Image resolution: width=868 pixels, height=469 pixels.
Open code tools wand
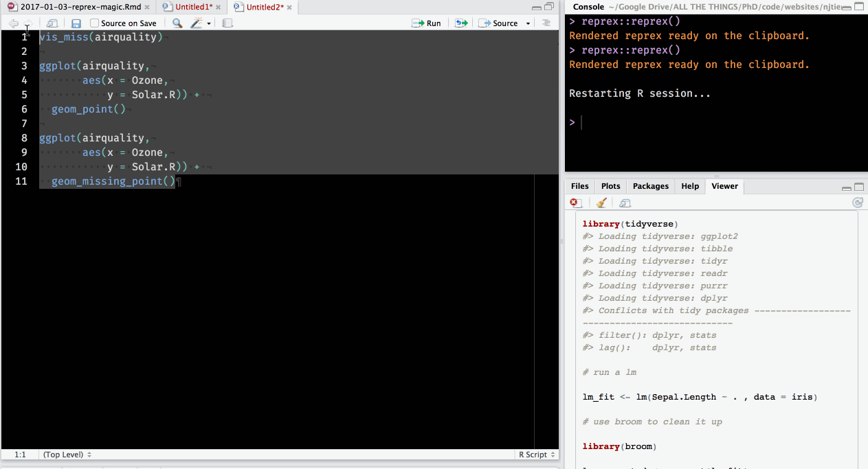tap(197, 23)
